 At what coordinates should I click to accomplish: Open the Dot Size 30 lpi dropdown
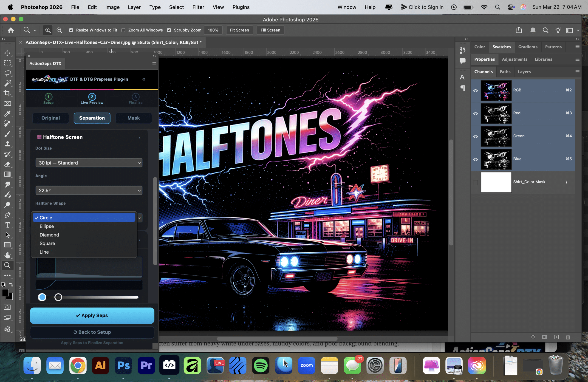tap(89, 163)
